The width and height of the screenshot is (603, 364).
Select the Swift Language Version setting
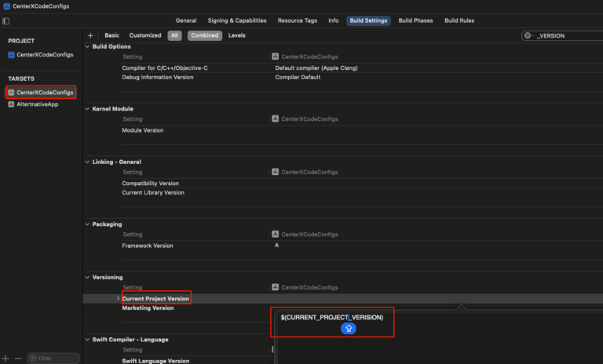click(155, 361)
